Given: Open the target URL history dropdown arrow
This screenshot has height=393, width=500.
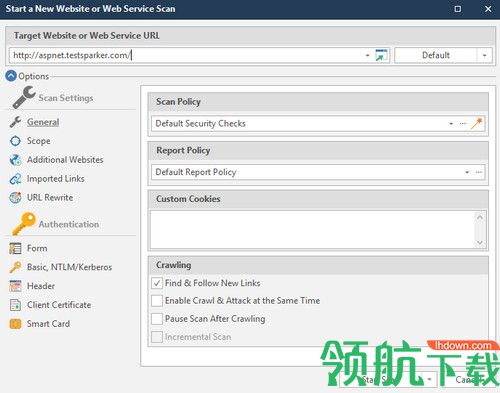Looking at the screenshot, I should point(367,55).
